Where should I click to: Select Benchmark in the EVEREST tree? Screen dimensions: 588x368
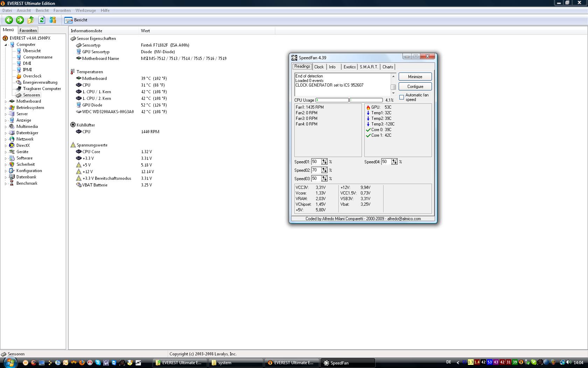pos(27,183)
